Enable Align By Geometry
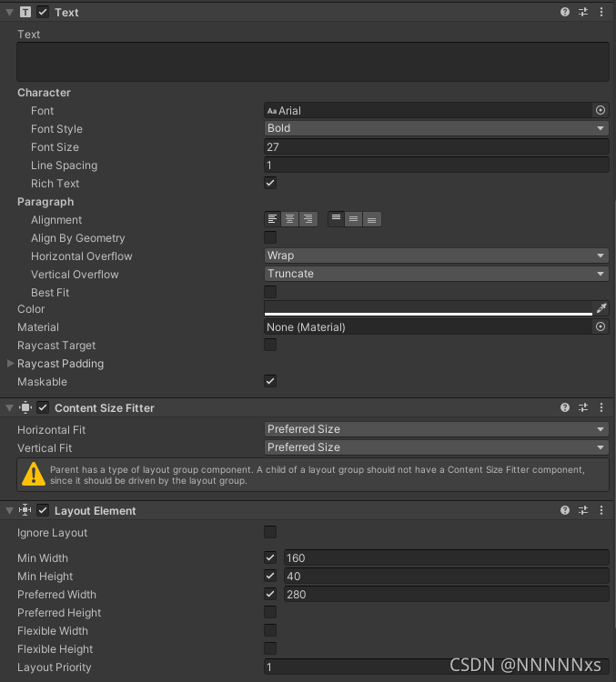 270,237
